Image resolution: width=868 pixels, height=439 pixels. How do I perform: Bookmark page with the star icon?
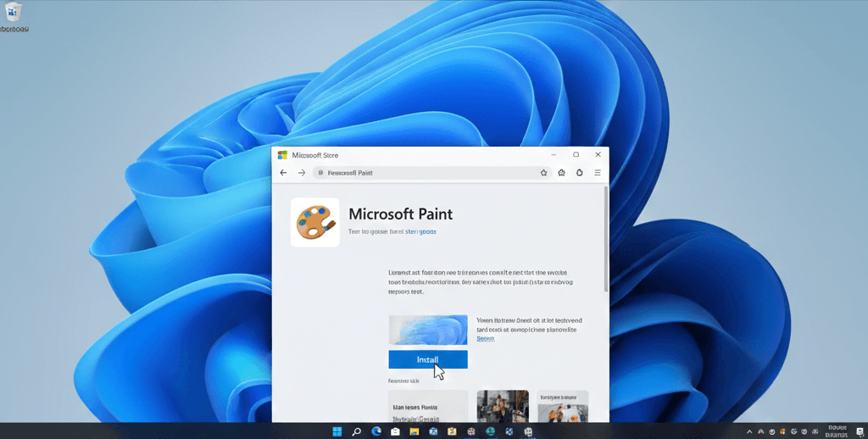[544, 173]
